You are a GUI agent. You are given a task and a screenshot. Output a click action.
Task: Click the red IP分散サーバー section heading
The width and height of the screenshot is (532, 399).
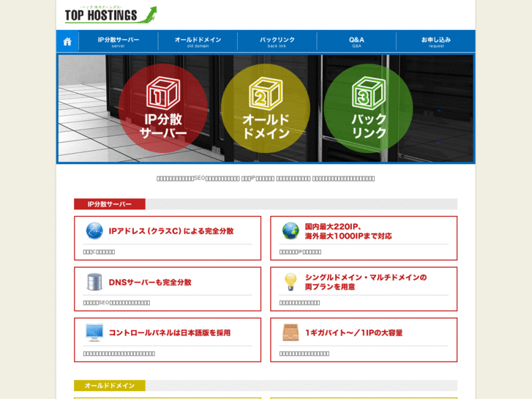(x=110, y=204)
